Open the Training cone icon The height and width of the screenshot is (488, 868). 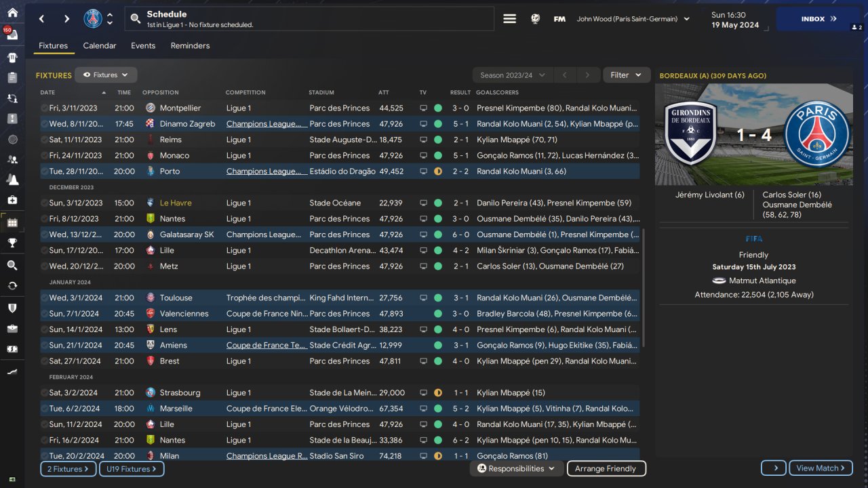tap(12, 180)
